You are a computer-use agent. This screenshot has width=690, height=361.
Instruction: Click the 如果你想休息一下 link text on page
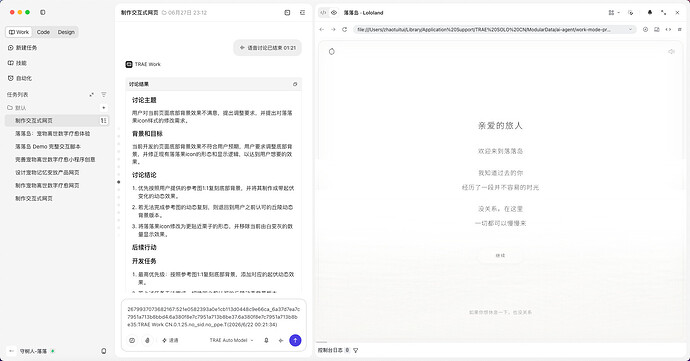coord(500,312)
